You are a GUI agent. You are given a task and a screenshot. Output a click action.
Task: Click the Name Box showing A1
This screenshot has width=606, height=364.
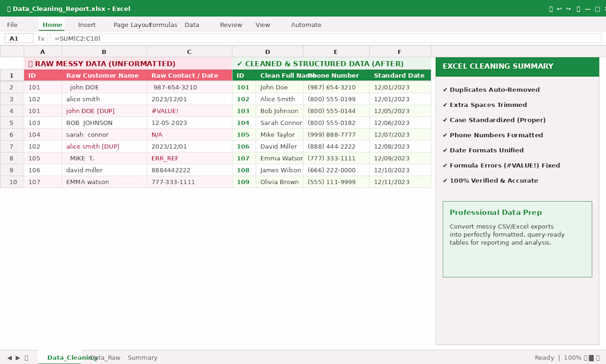coord(19,38)
